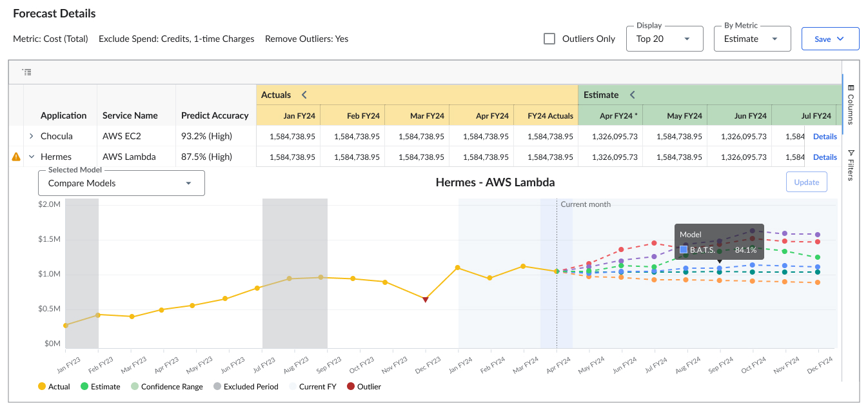This screenshot has width=868, height=410.
Task: Open the Details link for Chocula
Action: tap(825, 137)
